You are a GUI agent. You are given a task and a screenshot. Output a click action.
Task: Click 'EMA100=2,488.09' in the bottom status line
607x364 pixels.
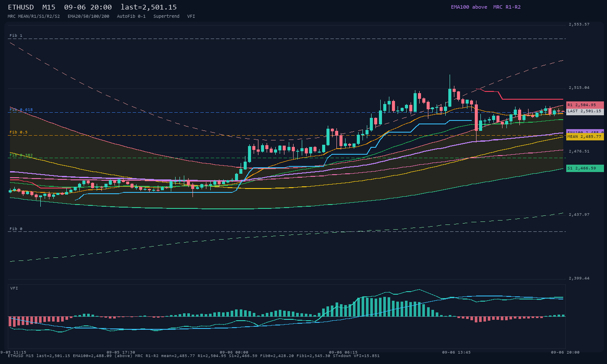point(92,356)
